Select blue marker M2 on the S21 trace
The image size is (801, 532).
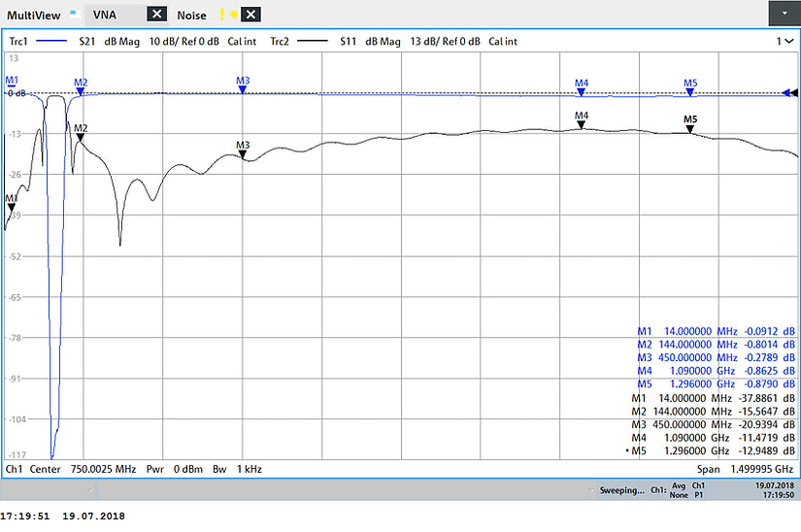(81, 88)
